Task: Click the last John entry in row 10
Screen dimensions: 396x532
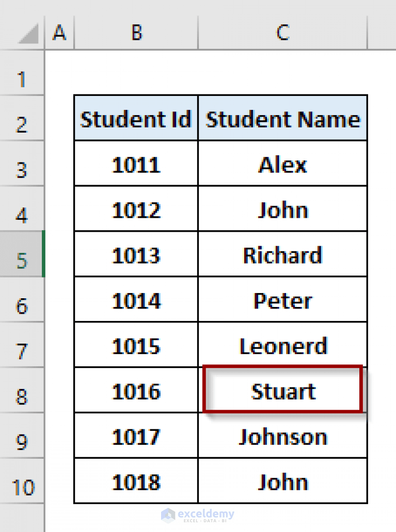Action: click(282, 481)
